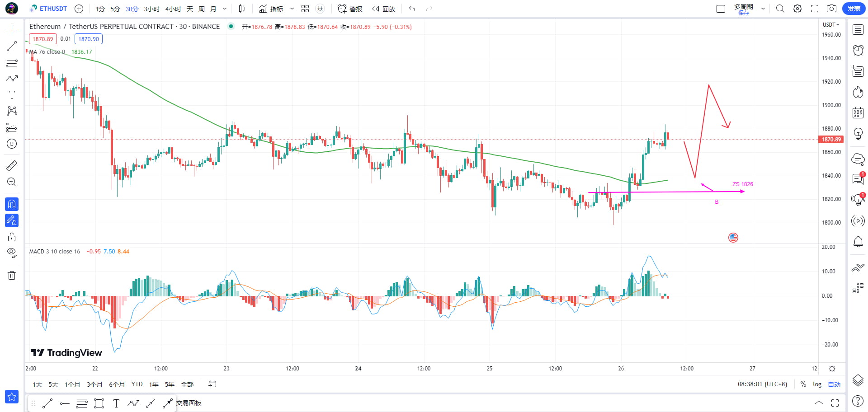
Task: Select the 1天 date range
Action: click(38, 384)
